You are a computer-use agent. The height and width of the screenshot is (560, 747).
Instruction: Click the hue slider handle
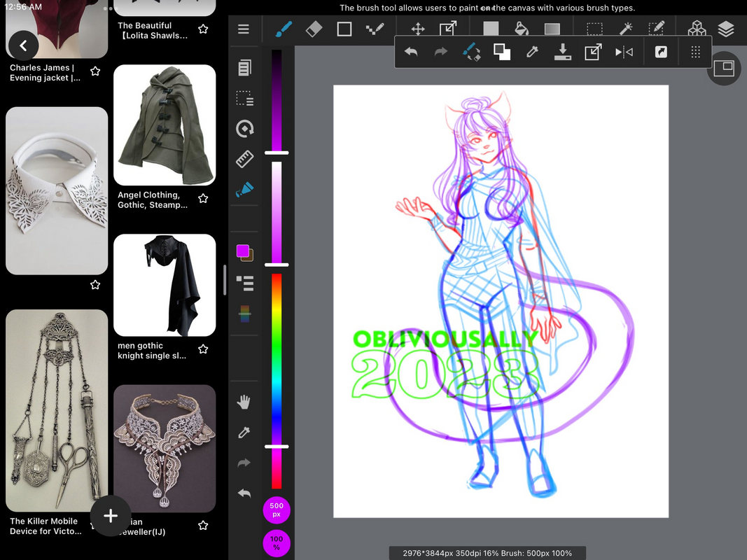(277, 447)
